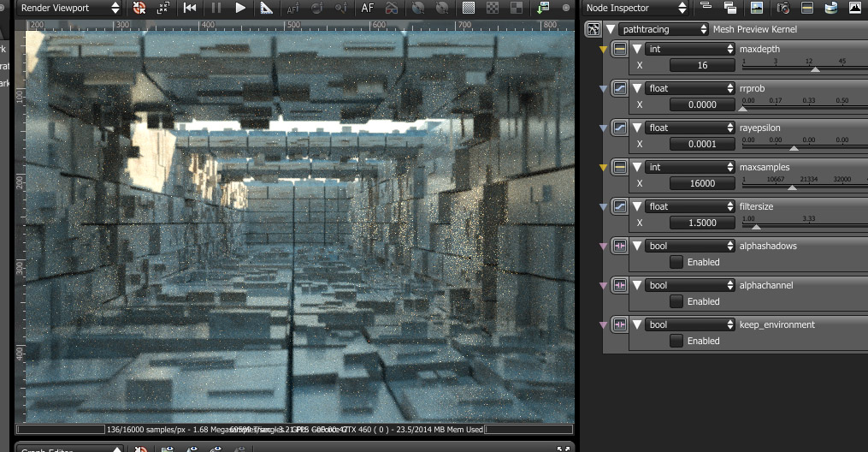
Task: Open the pathtracing kernel type dropdown
Action: pos(664,29)
